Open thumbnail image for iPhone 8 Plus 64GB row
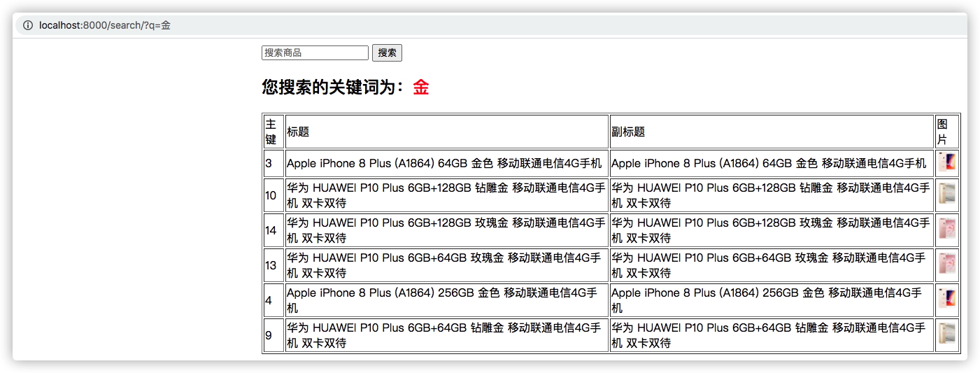980x373 pixels. point(947,164)
